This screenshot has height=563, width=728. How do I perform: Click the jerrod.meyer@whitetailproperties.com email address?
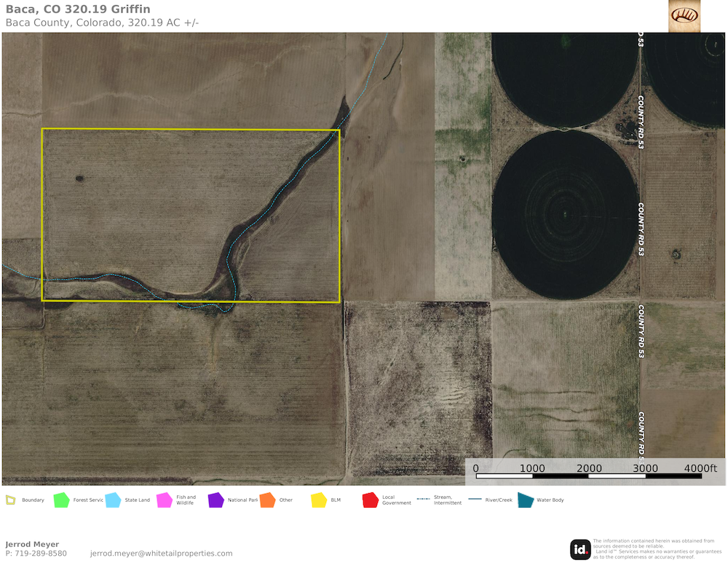tap(161, 554)
